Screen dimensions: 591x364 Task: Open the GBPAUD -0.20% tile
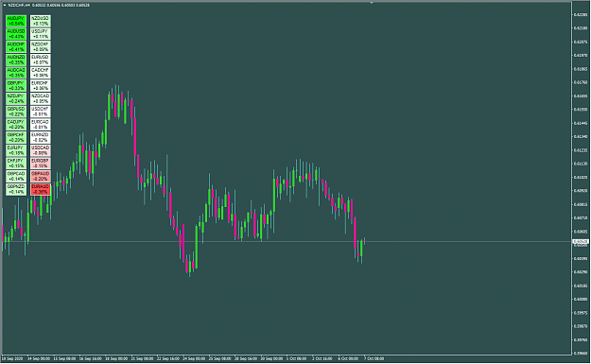(41, 177)
